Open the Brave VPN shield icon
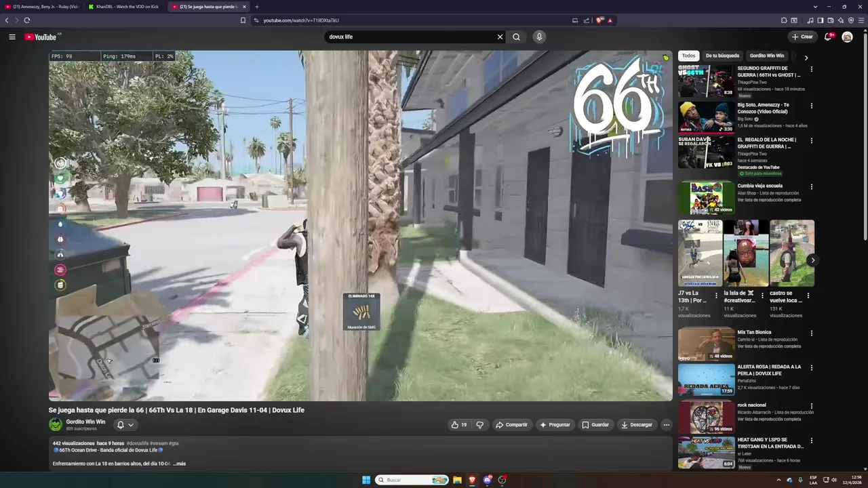The width and height of the screenshot is (868, 488). click(851, 20)
